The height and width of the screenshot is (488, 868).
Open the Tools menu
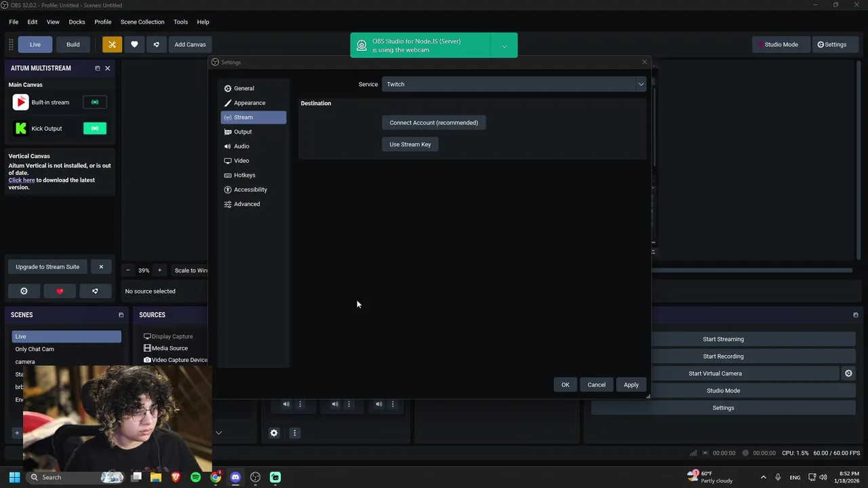180,22
